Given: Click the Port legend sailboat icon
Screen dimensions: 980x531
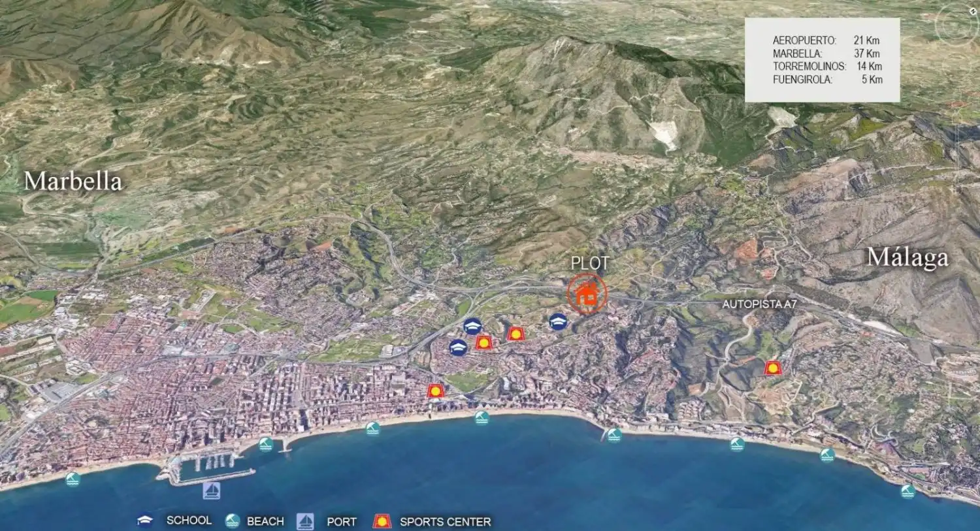Looking at the screenshot, I should [x=305, y=521].
